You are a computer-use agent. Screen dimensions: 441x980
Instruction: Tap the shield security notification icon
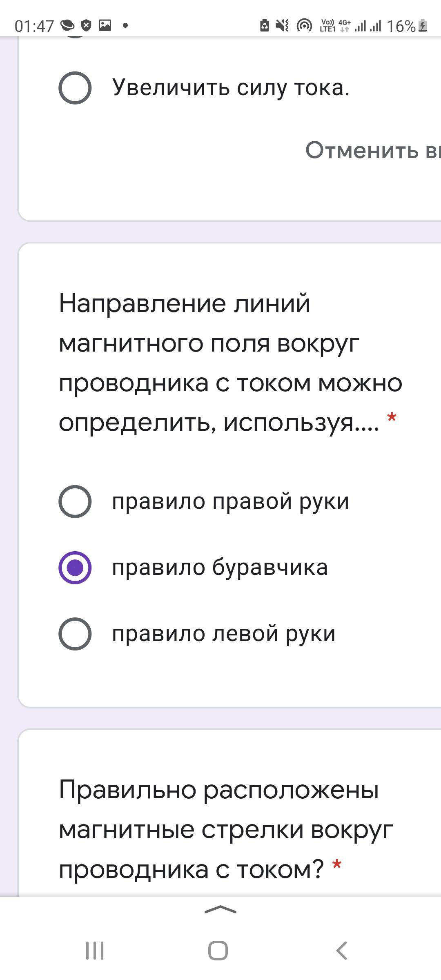86,25
